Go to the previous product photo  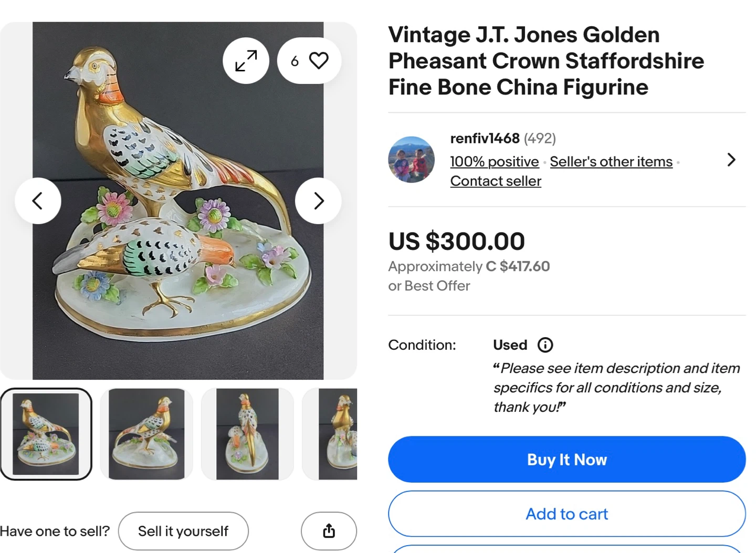[x=38, y=201]
